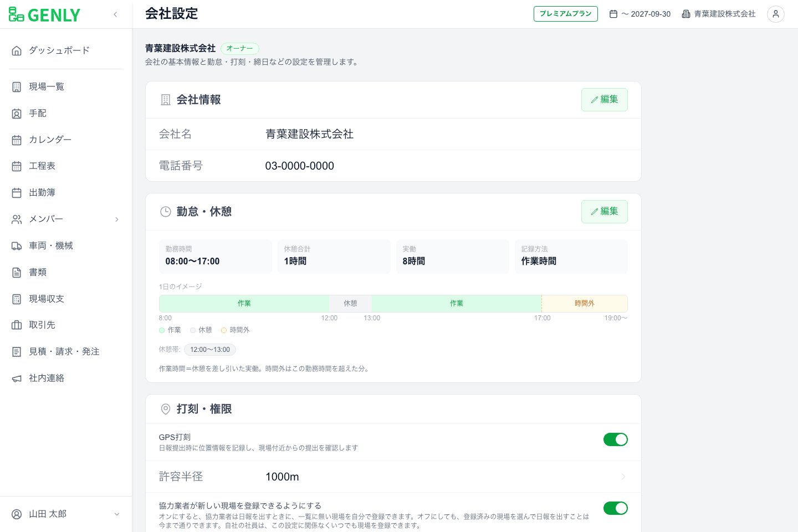The height and width of the screenshot is (532, 798).
Task: Select the 社内連絡 menu item
Action: pos(66,378)
